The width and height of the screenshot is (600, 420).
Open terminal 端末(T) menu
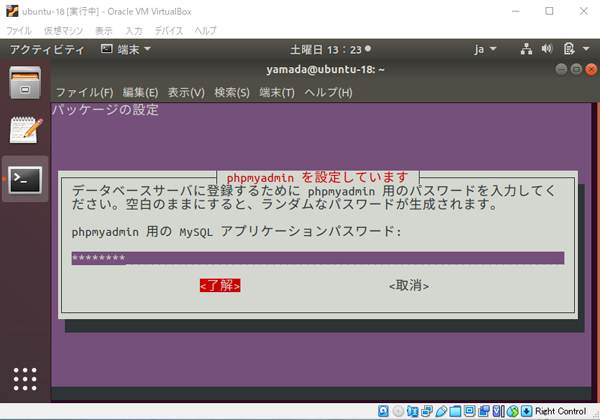277,92
